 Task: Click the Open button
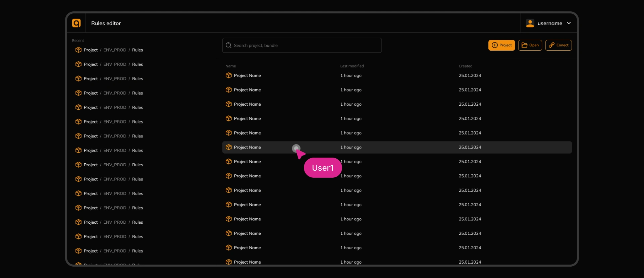pyautogui.click(x=530, y=45)
